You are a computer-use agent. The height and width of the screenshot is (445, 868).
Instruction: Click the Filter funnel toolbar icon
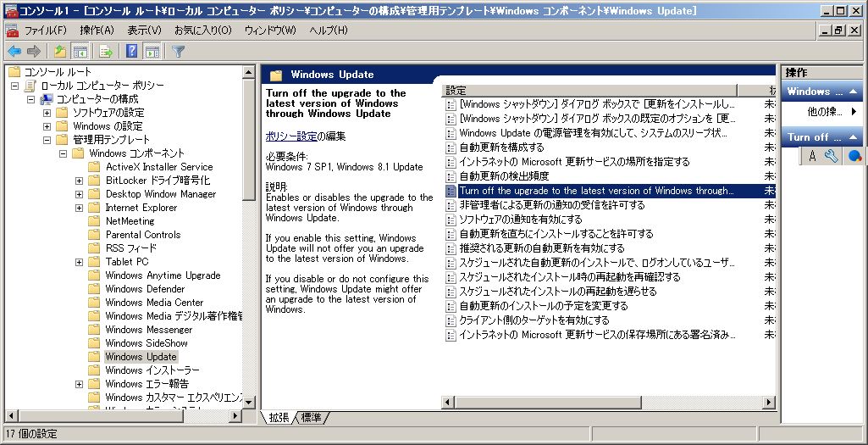coord(178,52)
